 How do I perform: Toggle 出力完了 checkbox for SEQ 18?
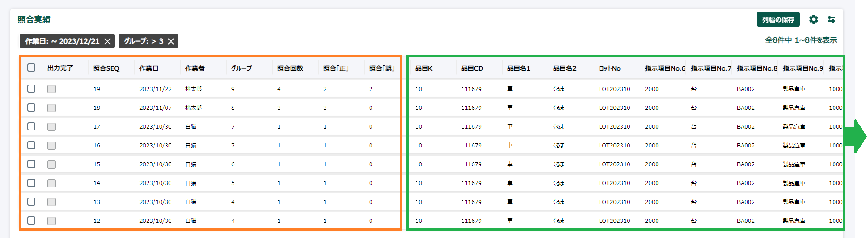(x=51, y=108)
